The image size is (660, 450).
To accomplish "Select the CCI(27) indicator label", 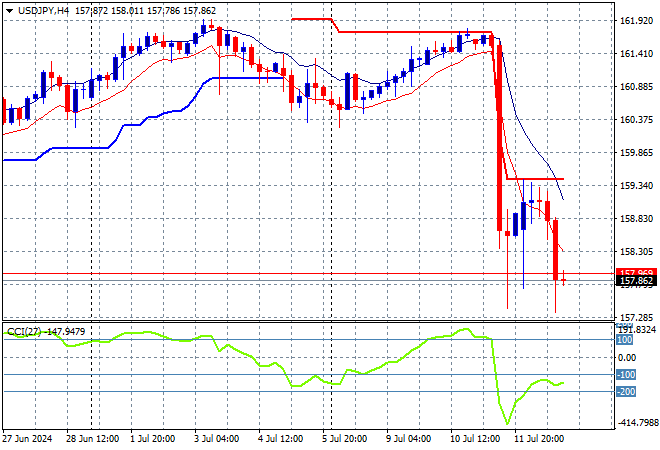I will point(24,332).
